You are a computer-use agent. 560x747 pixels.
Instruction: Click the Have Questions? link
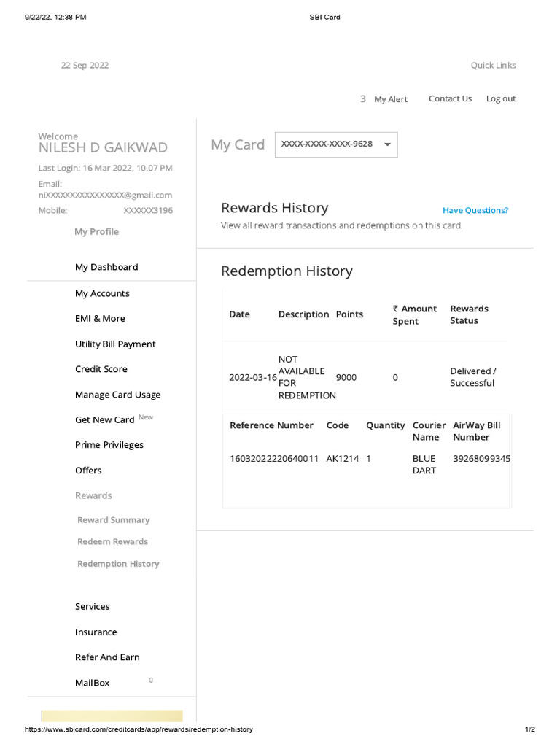475,210
